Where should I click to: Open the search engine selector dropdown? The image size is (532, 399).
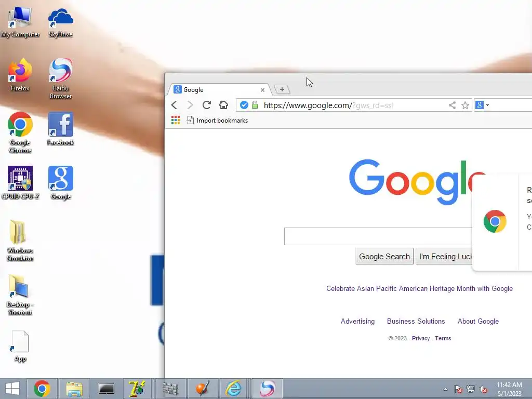pos(482,105)
